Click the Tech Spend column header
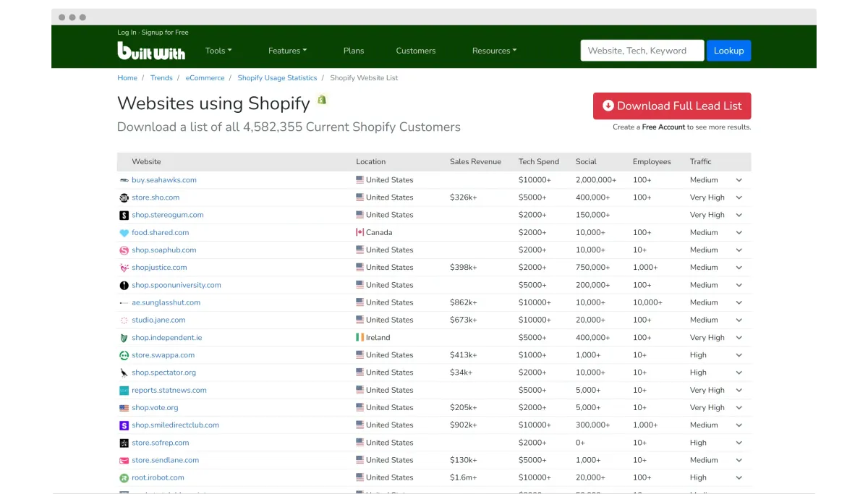Viewport: 868px width, 502px height. 539,162
